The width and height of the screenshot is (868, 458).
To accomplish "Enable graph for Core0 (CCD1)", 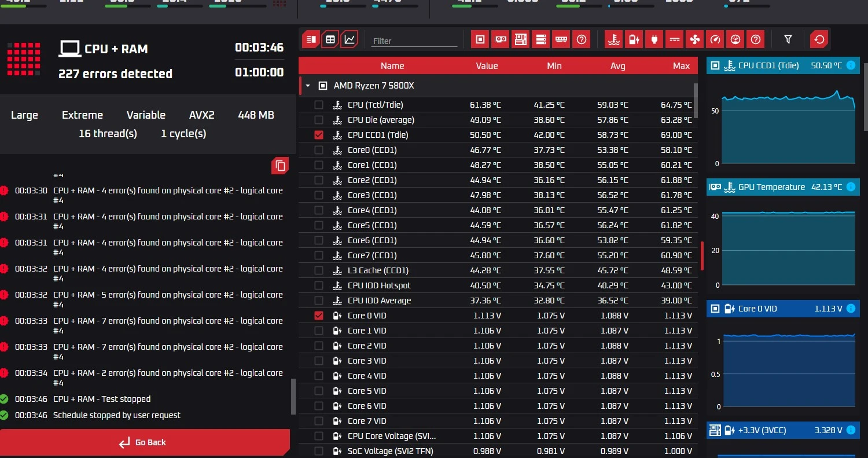I will pos(319,150).
